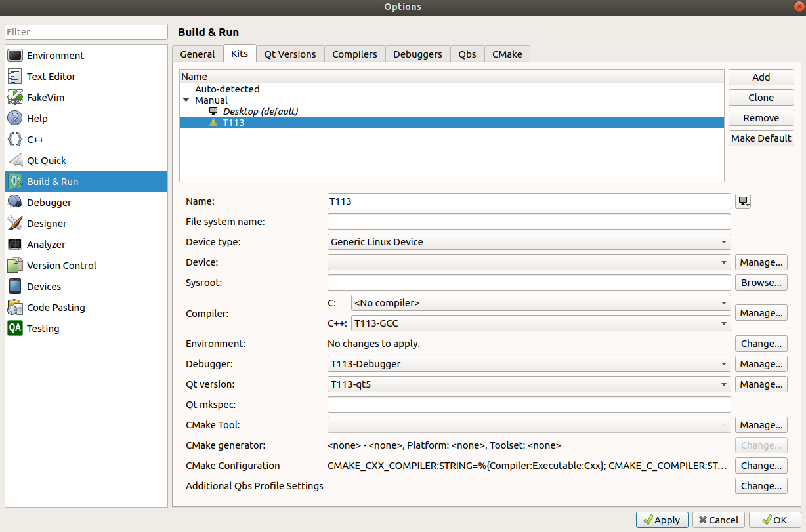Switch to the Qt Versions tab
This screenshot has height=532, width=806.
290,54
